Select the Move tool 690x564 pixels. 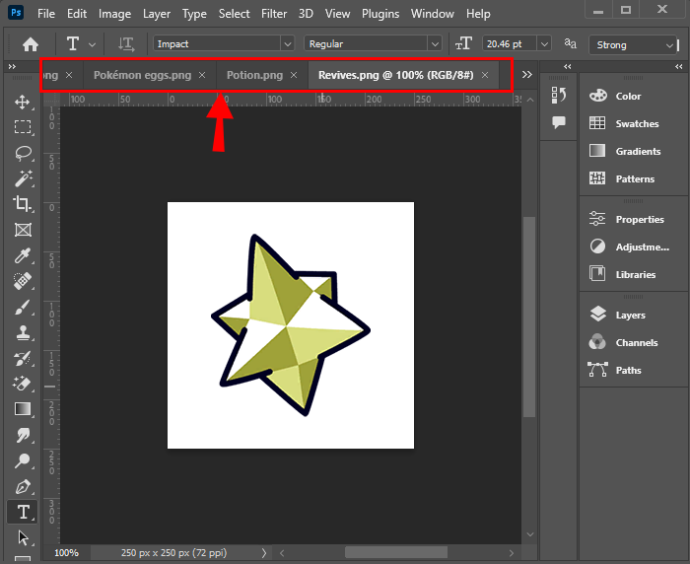pyautogui.click(x=22, y=102)
